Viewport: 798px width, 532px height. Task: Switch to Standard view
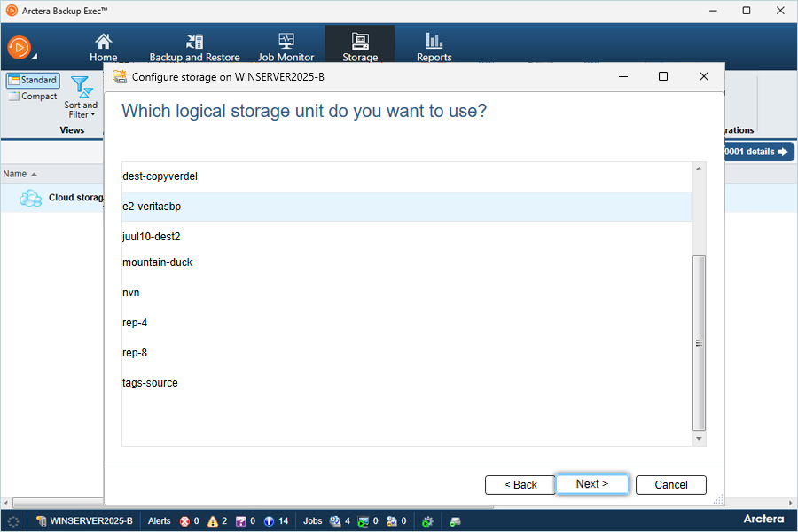pos(33,80)
